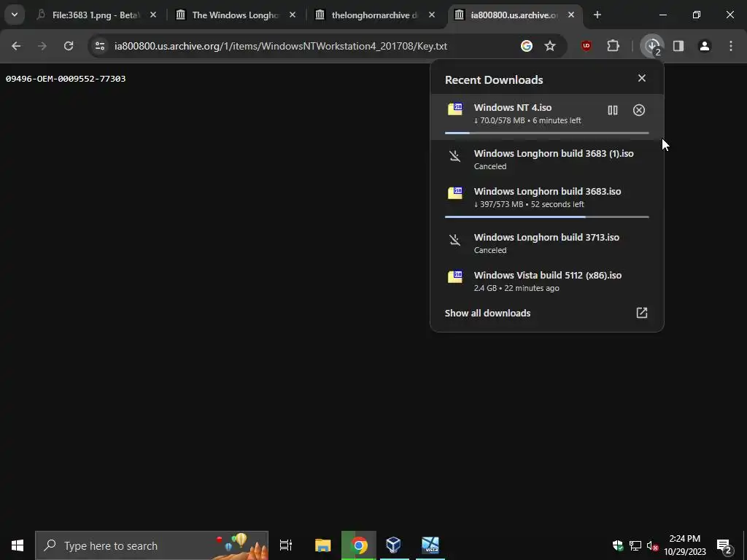Screen dimensions: 747x560
Task: Click the muted volume tray icon
Action: coord(653,545)
